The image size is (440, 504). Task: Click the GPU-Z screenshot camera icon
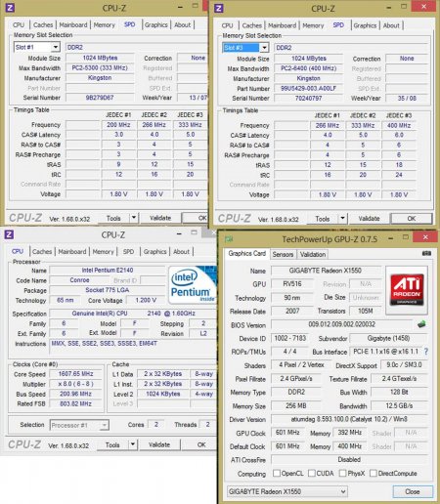(x=426, y=253)
